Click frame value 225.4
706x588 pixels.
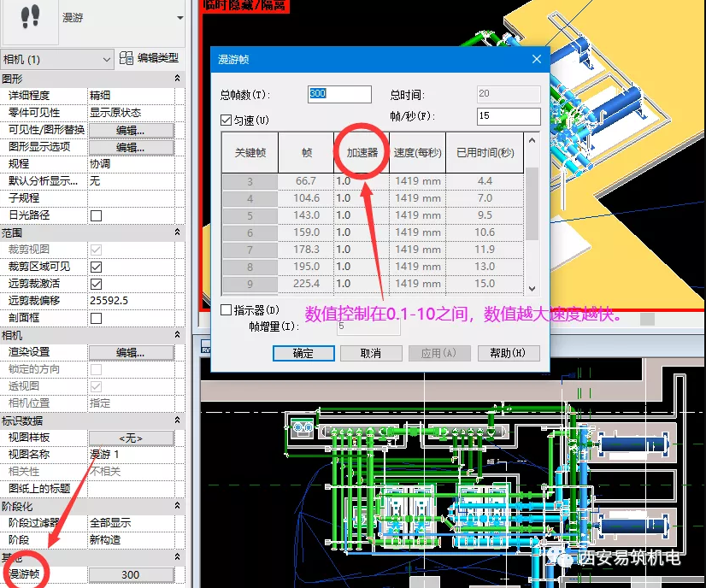point(306,284)
